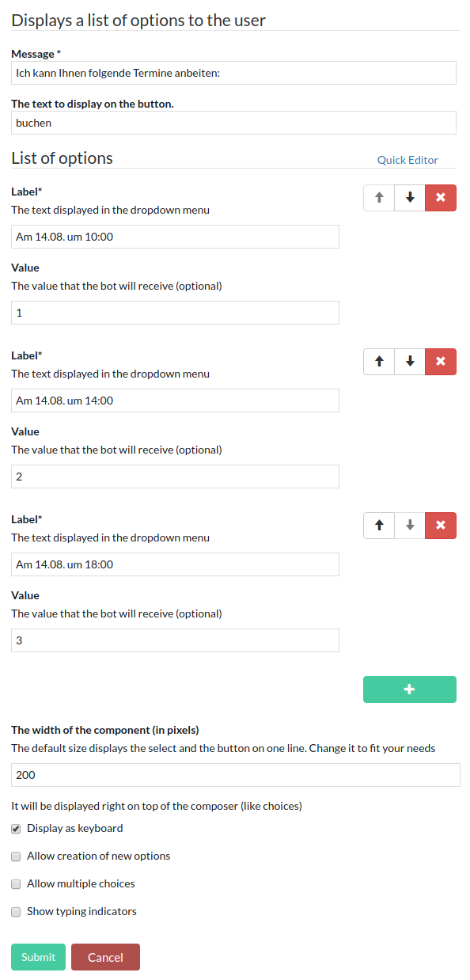Screen dimensions: 470x980
Task: Move the last option "Am 14.08. um 18:00" up
Action: [x=378, y=525]
